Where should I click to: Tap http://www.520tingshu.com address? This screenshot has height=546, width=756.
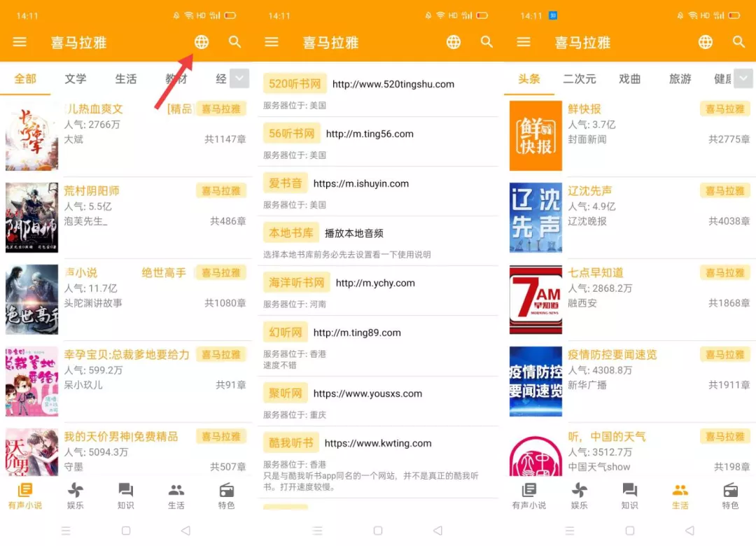point(393,84)
